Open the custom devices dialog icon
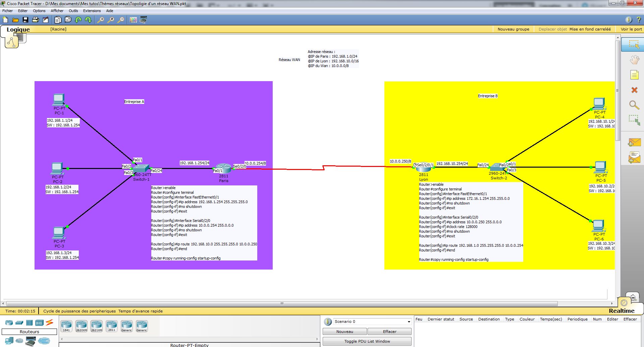 [143, 20]
